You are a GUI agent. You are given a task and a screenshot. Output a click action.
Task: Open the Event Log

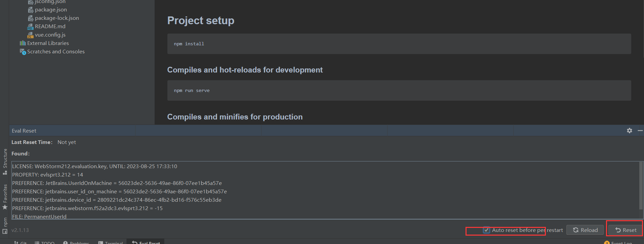(x=618, y=242)
